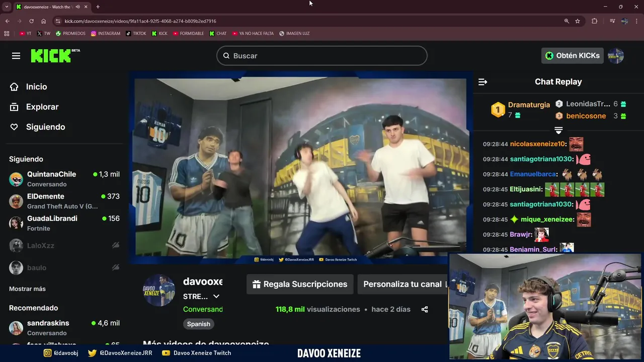The image size is (644, 362).
Task: Open the FORMIDABLE bookmark
Action: 188,34
